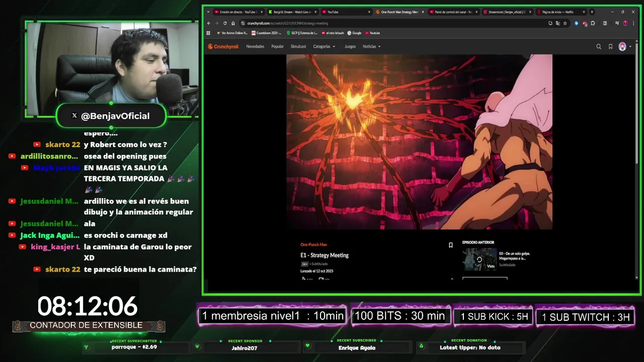Click @BenjavOficial handle in overlay

pyautogui.click(x=115, y=116)
